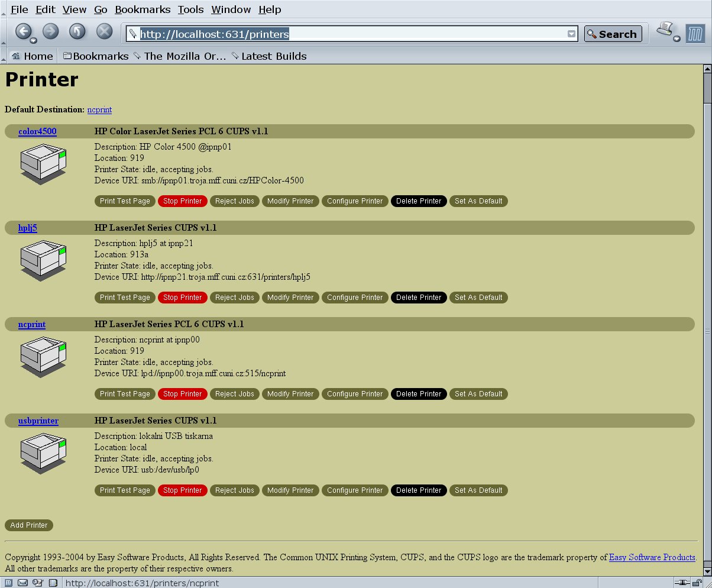Screen dimensions: 712x588
Task: Print Test Page for ncprint
Action: 125,394
